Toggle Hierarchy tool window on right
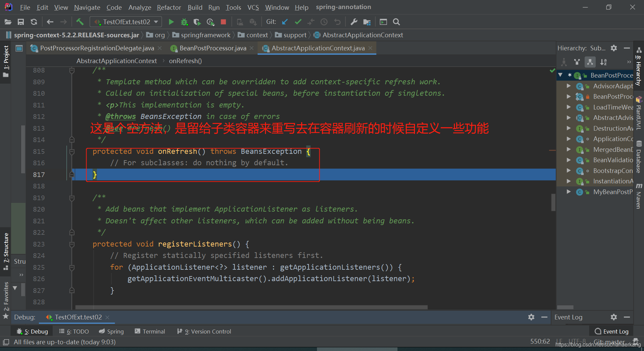The image size is (644, 351). tap(639, 67)
